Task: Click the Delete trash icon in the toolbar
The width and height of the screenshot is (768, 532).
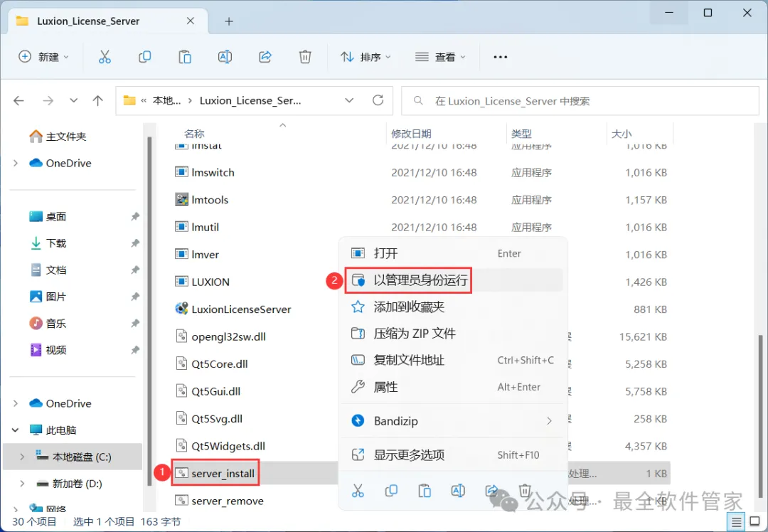Action: pyautogui.click(x=305, y=57)
